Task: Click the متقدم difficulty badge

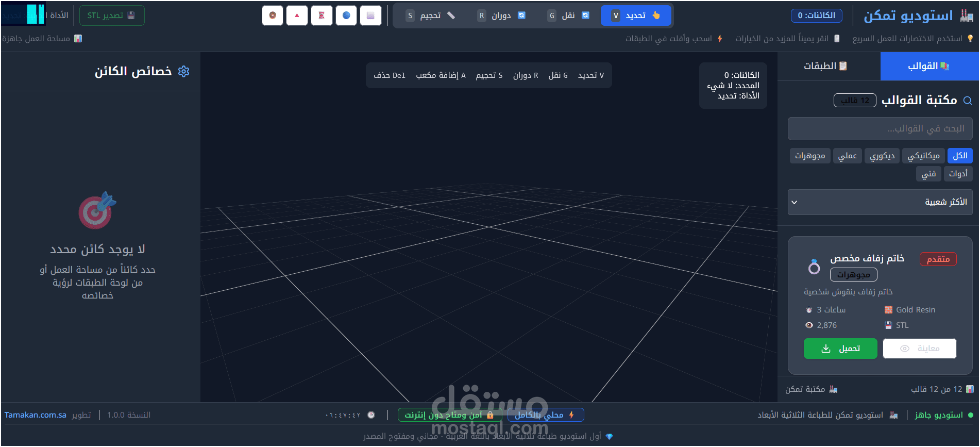Action: (x=938, y=259)
